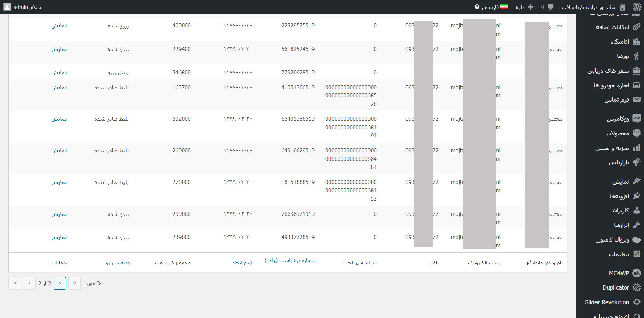Click the box icon beside محصولات
The height and width of the screenshot is (318, 644).
[637, 133]
